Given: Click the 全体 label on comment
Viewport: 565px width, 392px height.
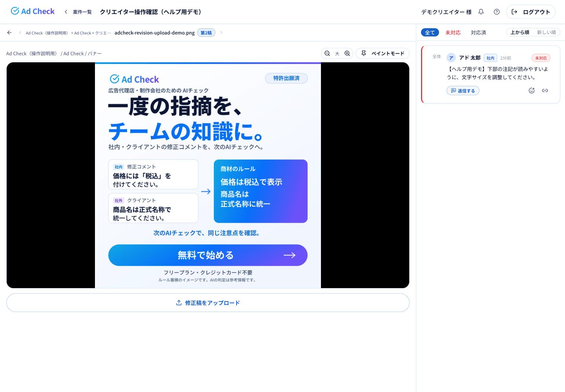Looking at the screenshot, I should [437, 56].
